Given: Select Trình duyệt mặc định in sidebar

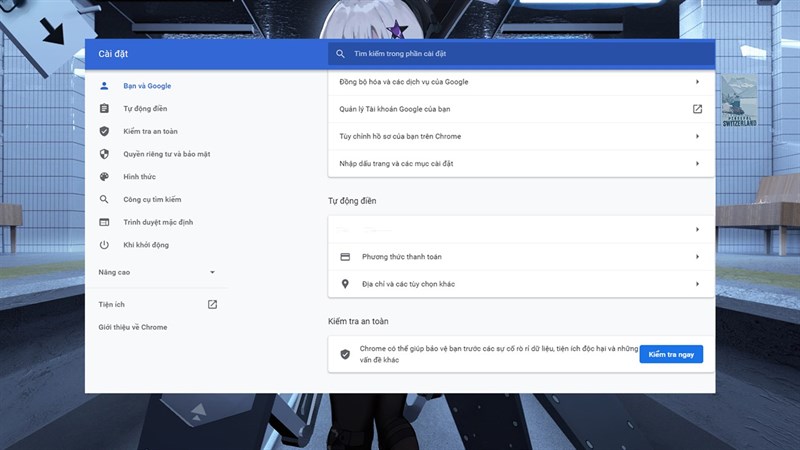Looking at the screenshot, I should point(156,222).
